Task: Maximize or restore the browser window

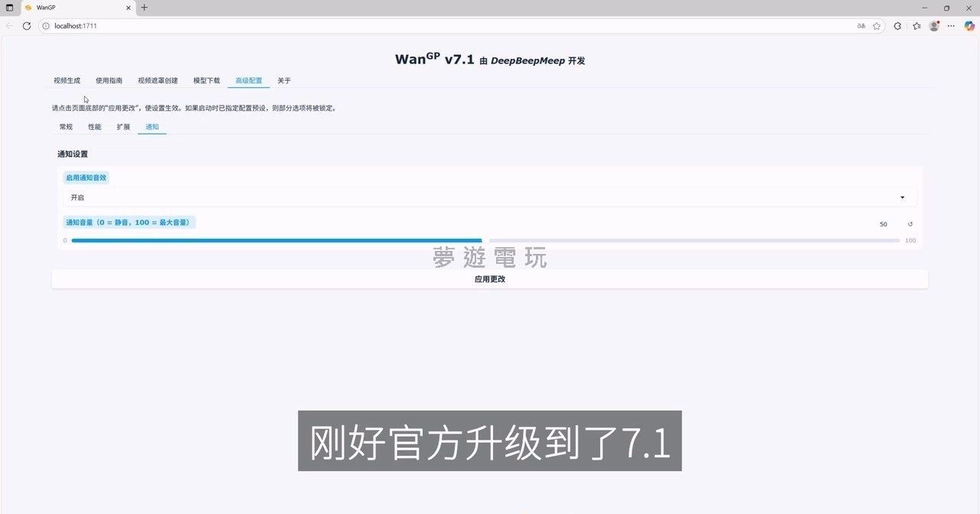Action: [x=946, y=8]
